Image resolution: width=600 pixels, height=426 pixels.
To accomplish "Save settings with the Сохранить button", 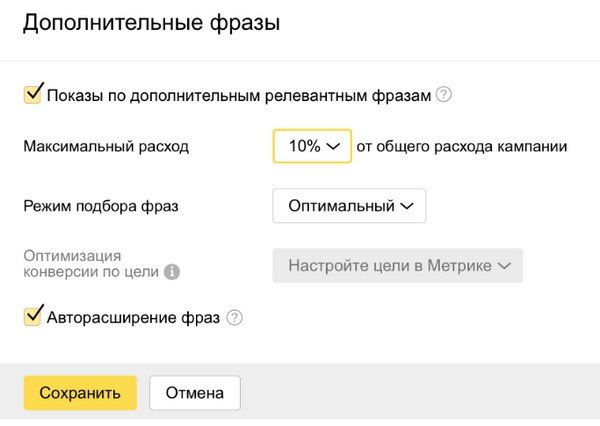I will (80, 393).
